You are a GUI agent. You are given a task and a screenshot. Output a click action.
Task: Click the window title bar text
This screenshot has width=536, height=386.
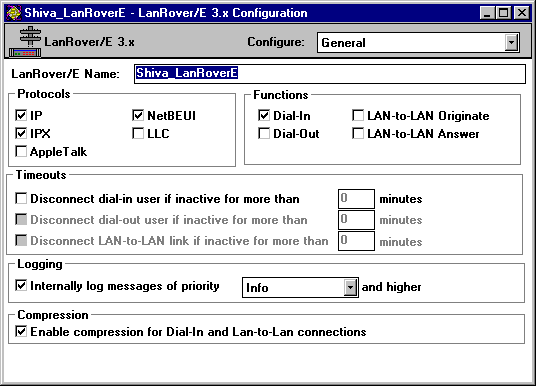pyautogui.click(x=166, y=13)
